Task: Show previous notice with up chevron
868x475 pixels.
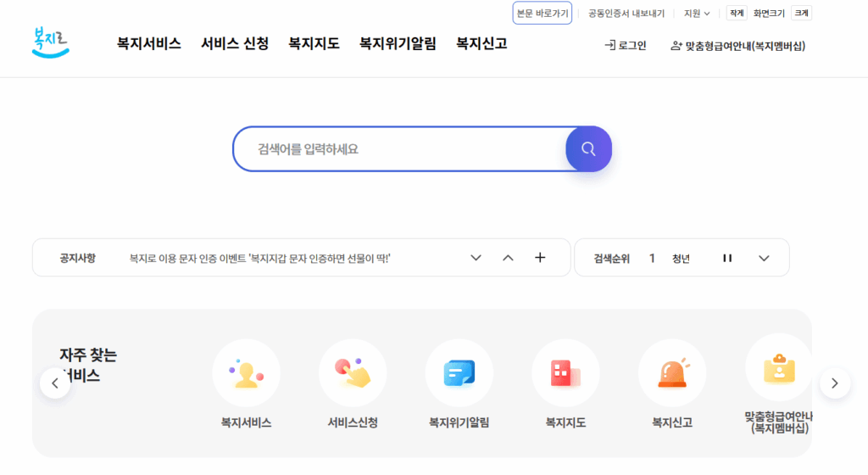Action: (508, 258)
